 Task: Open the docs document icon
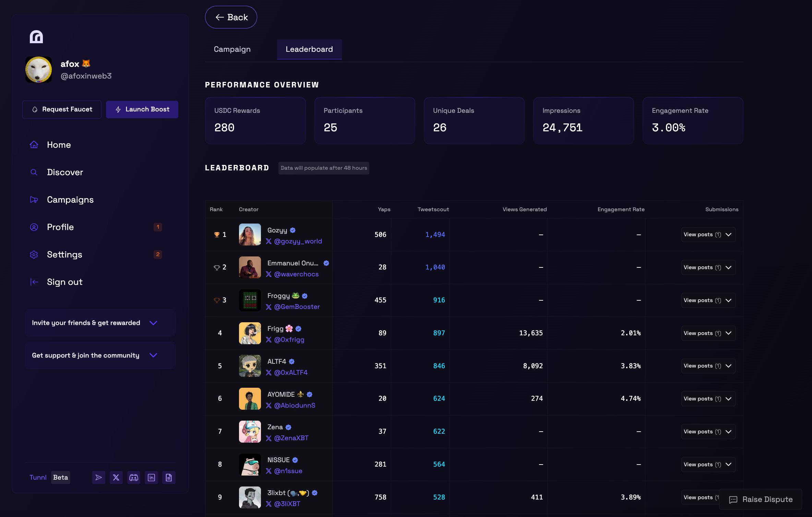(x=169, y=477)
